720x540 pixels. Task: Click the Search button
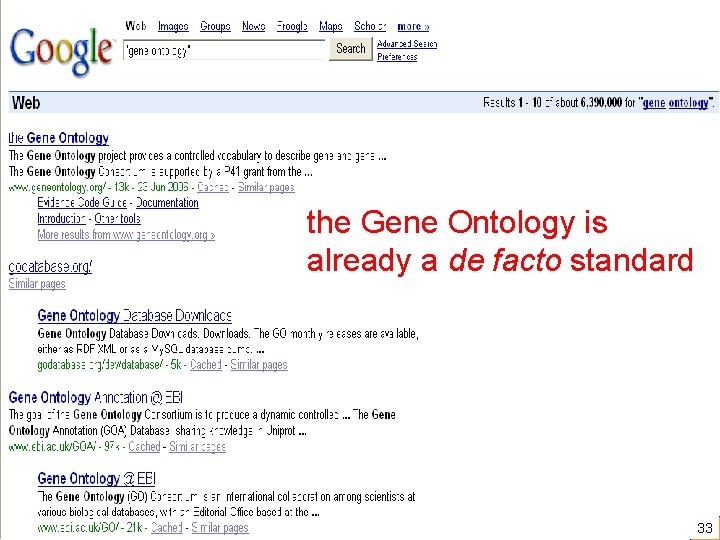pyautogui.click(x=351, y=49)
